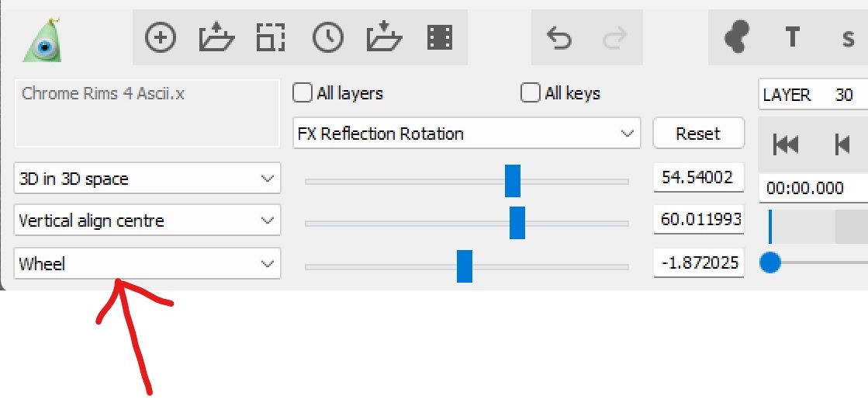Screen dimensions: 868x417
Task: Click the first slider's blue handle
Action: point(512,181)
